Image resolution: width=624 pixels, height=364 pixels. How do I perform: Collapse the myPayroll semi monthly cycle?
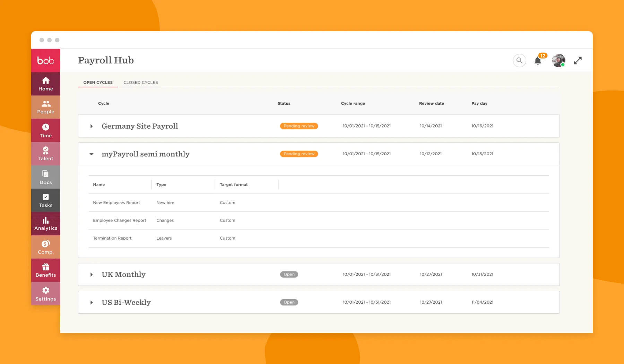click(92, 154)
